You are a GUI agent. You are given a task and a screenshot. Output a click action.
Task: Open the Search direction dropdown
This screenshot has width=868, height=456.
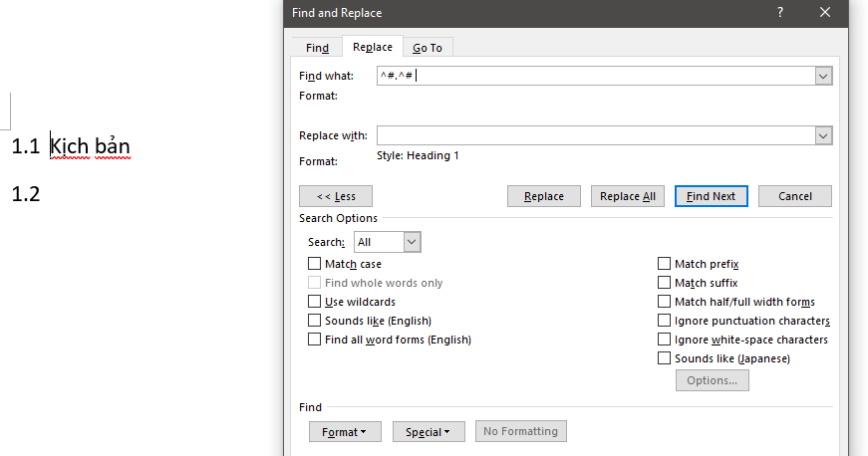click(412, 242)
